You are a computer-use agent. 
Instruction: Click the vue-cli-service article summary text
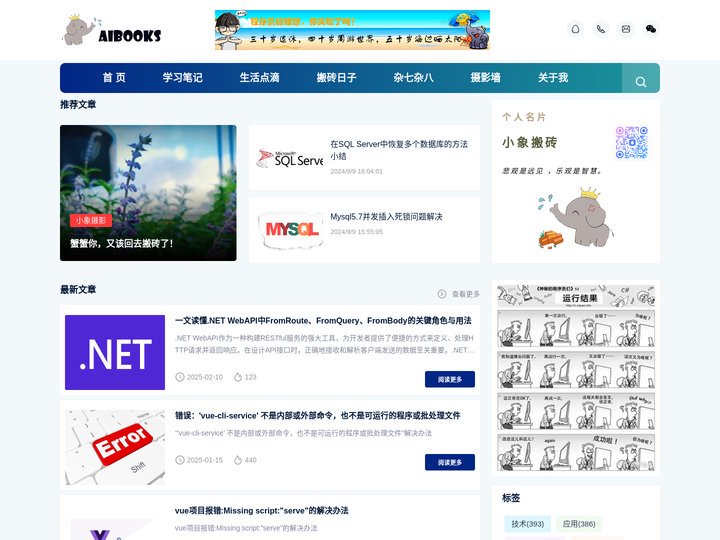pyautogui.click(x=303, y=433)
